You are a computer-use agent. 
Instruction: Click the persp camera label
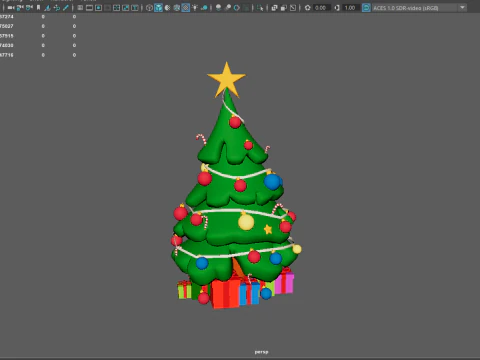tap(261, 352)
